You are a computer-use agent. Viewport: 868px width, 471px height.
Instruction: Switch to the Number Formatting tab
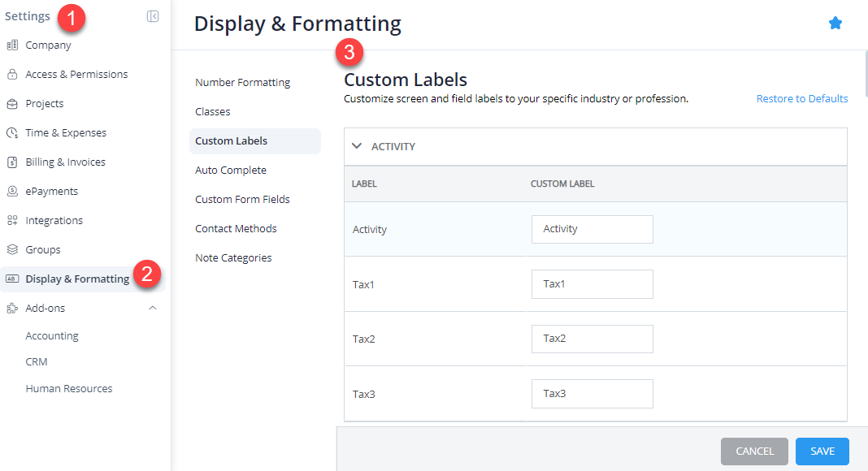click(242, 82)
